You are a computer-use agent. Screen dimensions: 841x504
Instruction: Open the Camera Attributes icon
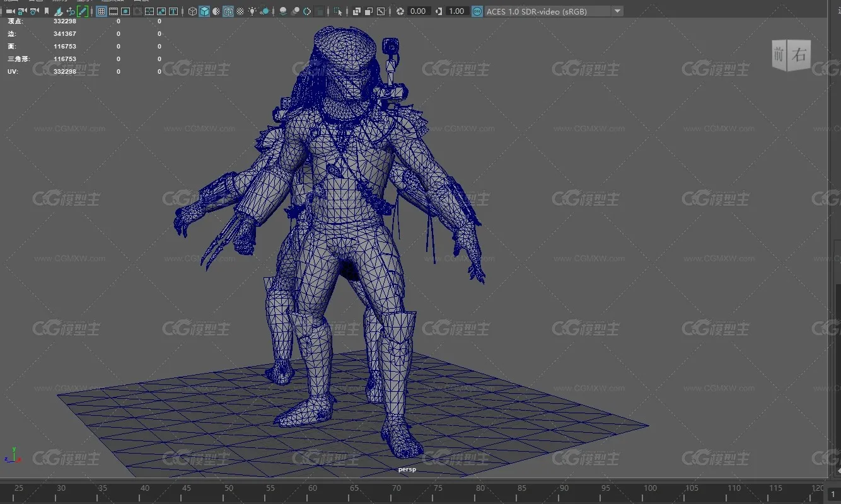(34, 11)
